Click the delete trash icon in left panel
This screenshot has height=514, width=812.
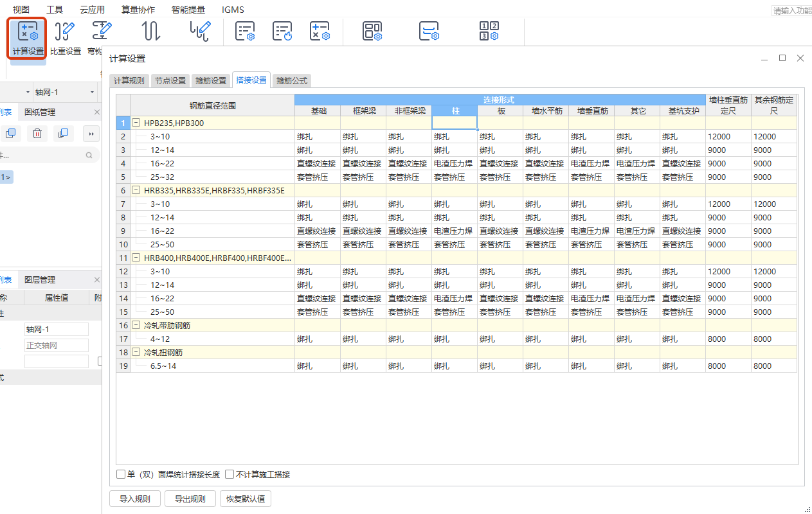point(37,134)
